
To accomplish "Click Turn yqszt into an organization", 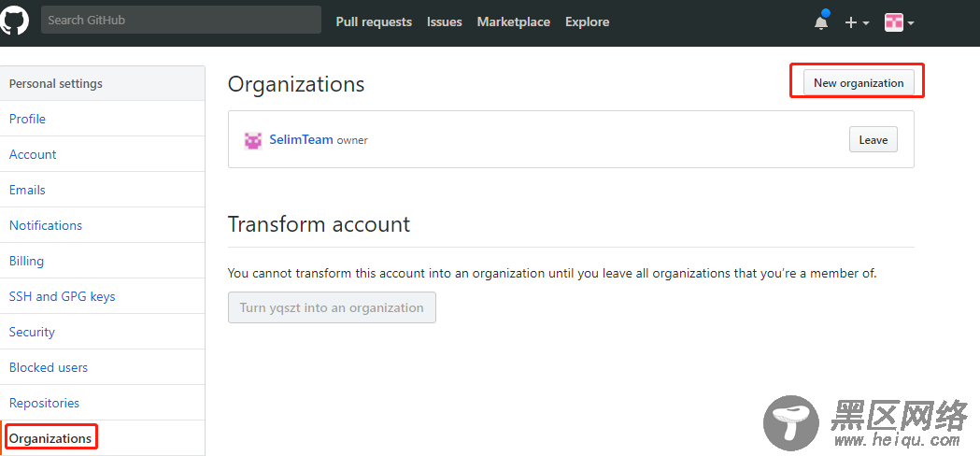I will (332, 307).
